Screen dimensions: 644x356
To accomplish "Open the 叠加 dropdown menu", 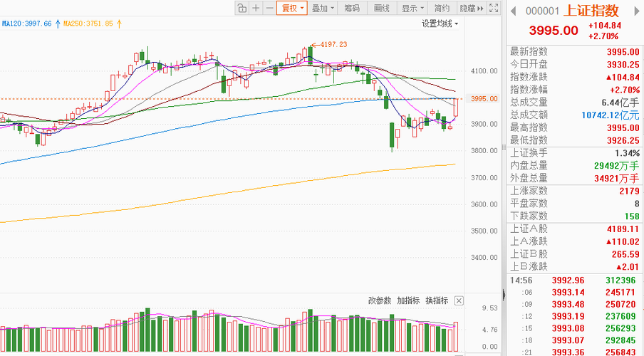I will click(323, 9).
